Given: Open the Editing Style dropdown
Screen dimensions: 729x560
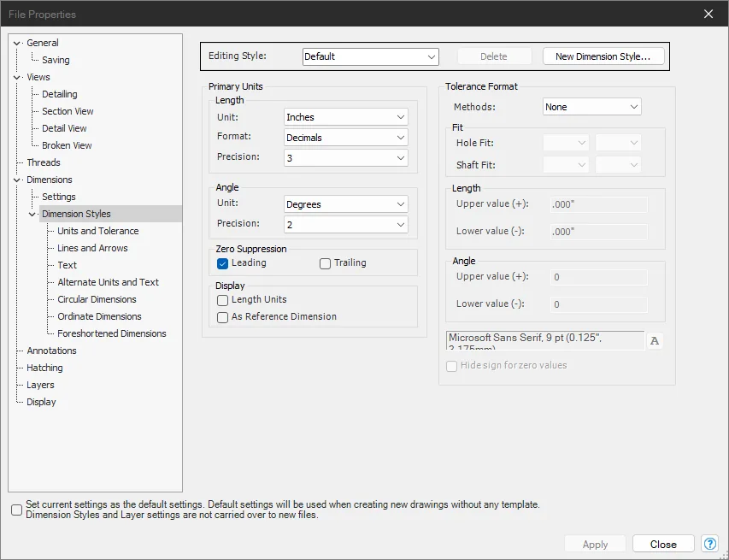Looking at the screenshot, I should 370,56.
